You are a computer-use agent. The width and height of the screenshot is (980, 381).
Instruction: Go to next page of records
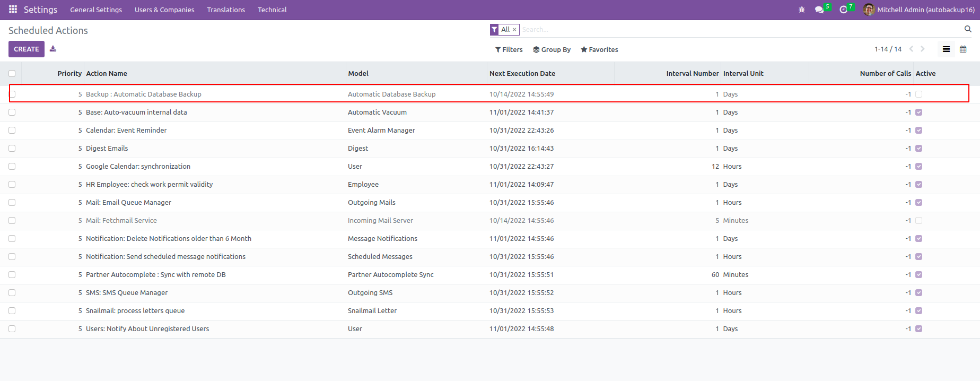pos(923,49)
